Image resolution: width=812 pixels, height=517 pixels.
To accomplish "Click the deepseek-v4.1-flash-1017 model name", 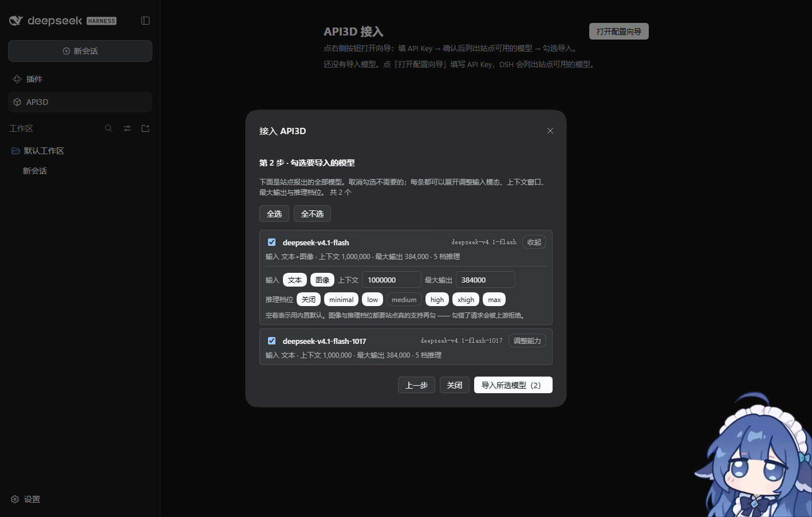I will pos(324,342).
